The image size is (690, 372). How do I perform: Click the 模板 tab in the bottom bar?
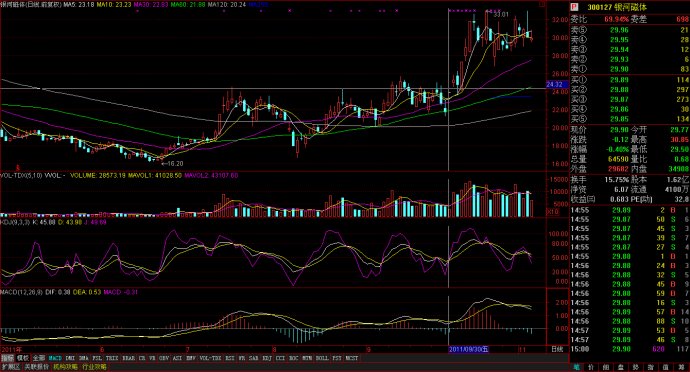pos(23,358)
